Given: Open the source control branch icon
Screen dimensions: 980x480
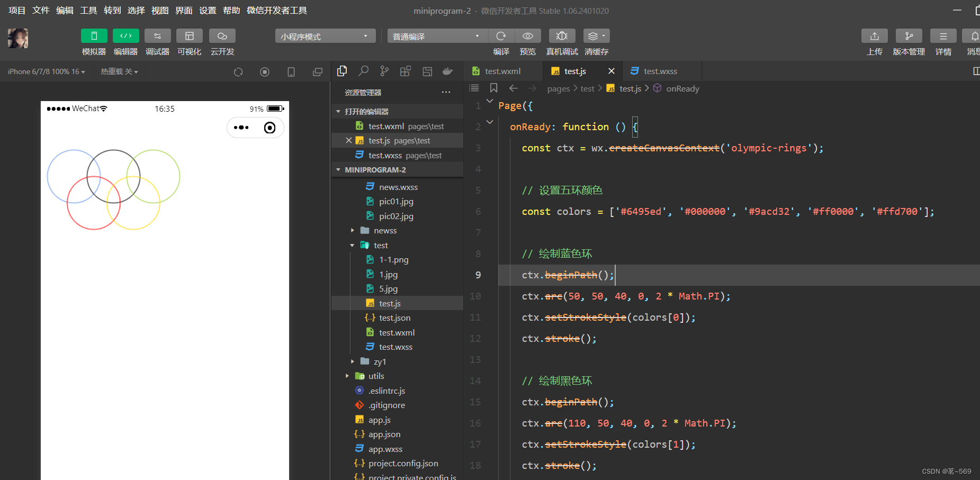Looking at the screenshot, I should (x=384, y=71).
